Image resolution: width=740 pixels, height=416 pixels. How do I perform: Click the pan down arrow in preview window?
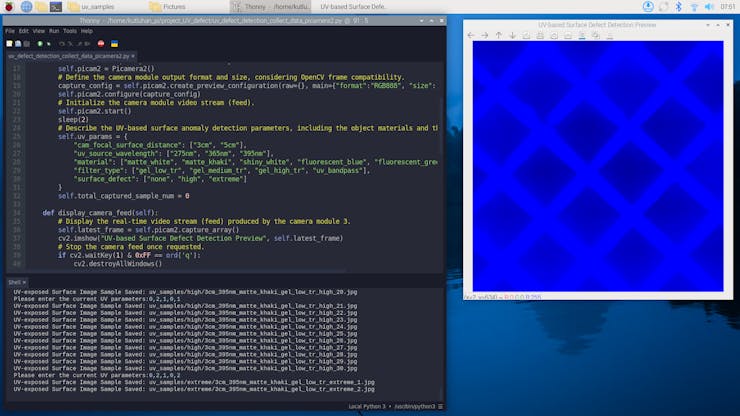513,35
